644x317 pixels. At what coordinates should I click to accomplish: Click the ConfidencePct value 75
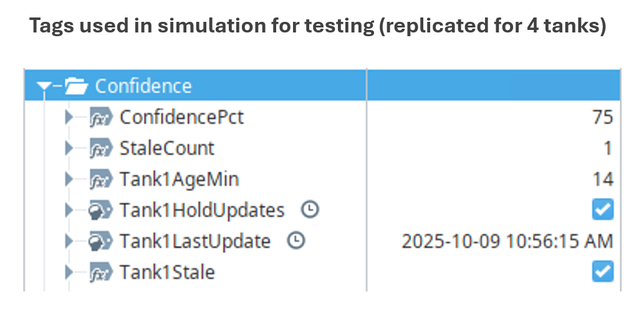pyautogui.click(x=603, y=117)
